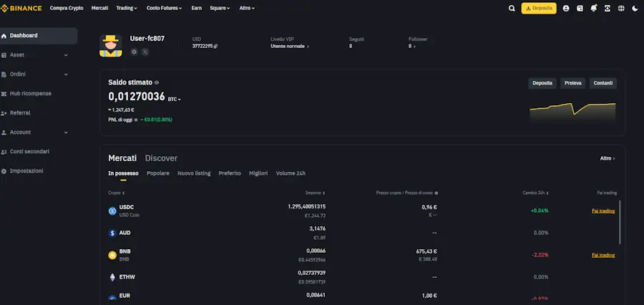Click the balance history chart thumbnail
This screenshot has height=305, width=644.
(572, 109)
